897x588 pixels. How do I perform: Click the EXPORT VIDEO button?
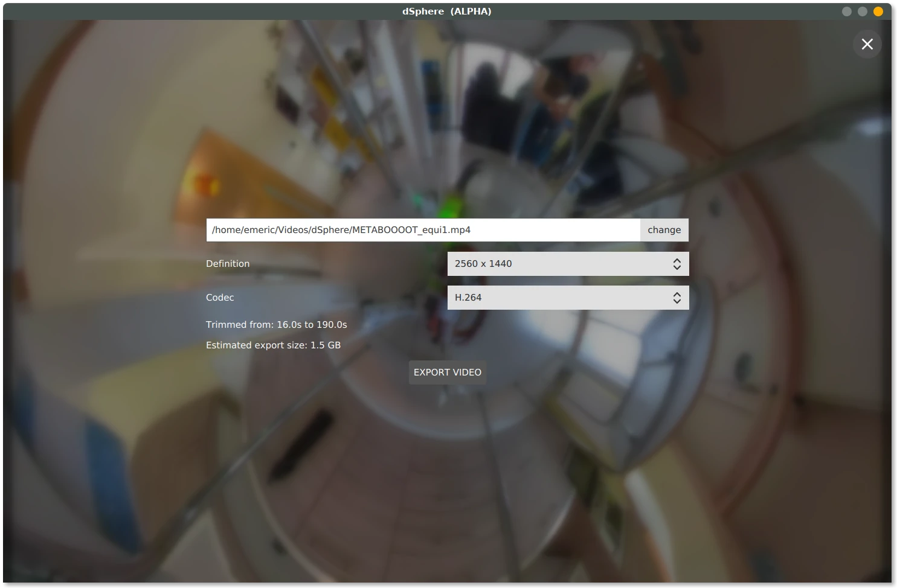coord(448,372)
